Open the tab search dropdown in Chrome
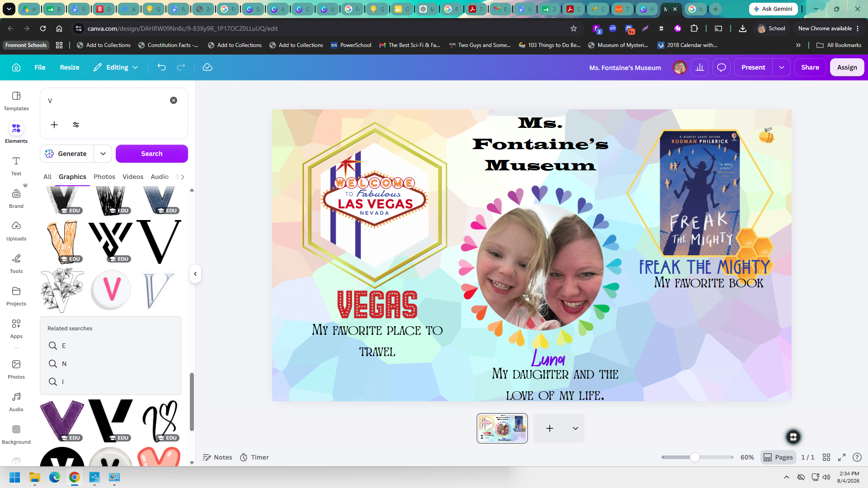Viewport: 868px width, 488px height. (9, 9)
